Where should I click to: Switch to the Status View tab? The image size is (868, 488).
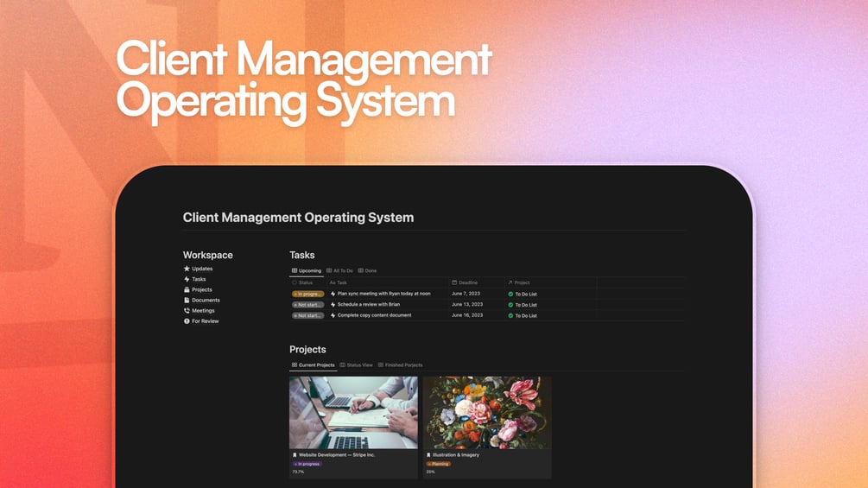point(356,365)
